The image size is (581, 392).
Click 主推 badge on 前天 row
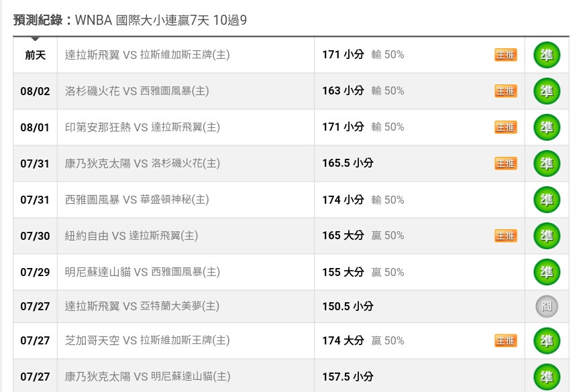click(505, 55)
